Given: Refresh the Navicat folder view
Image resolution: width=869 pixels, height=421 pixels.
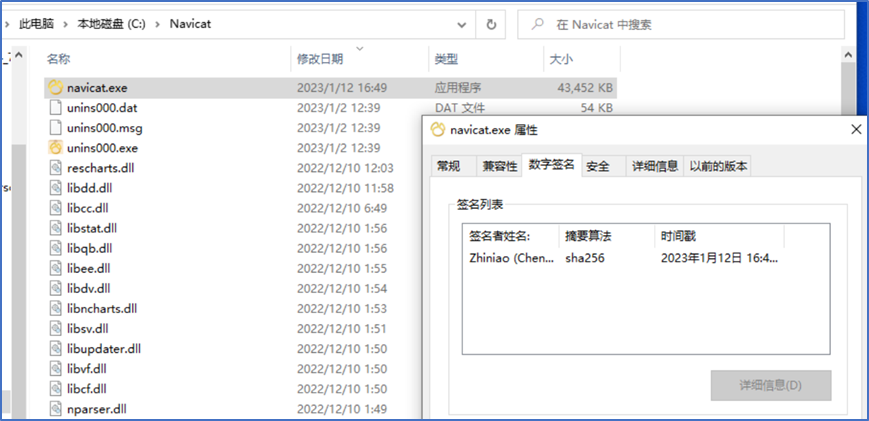Looking at the screenshot, I should [491, 24].
